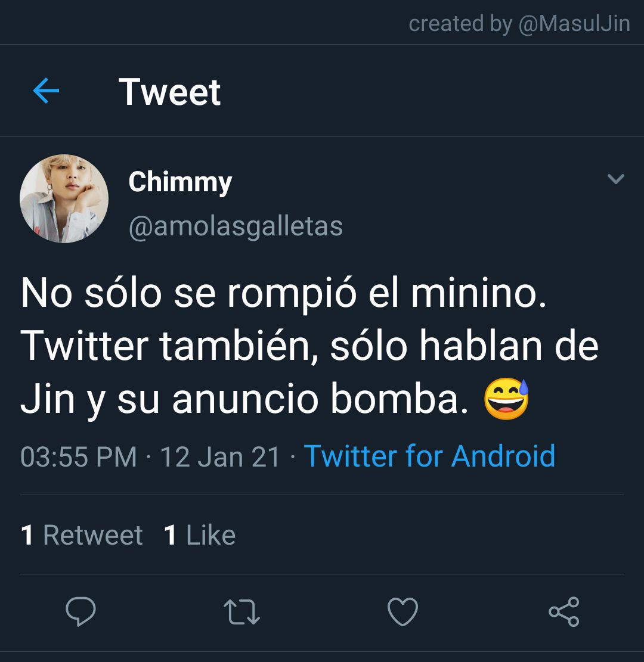Click the 12 Jan 21 date

(220, 457)
